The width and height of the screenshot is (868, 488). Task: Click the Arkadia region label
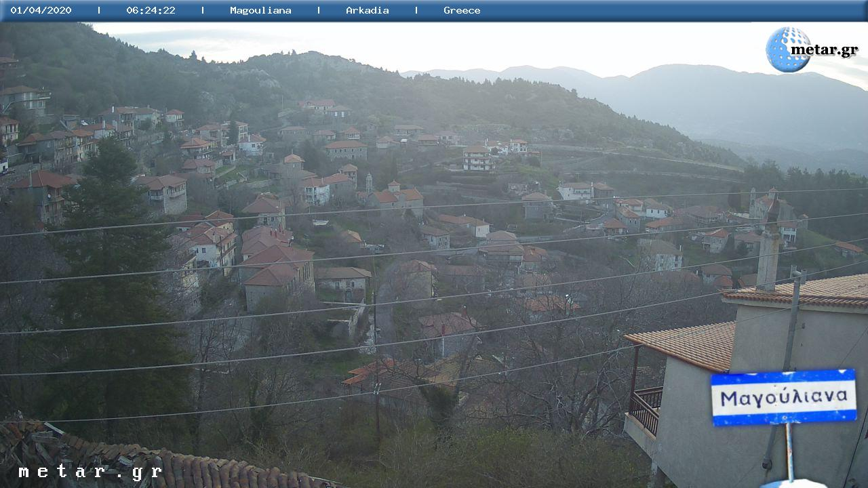click(x=368, y=10)
